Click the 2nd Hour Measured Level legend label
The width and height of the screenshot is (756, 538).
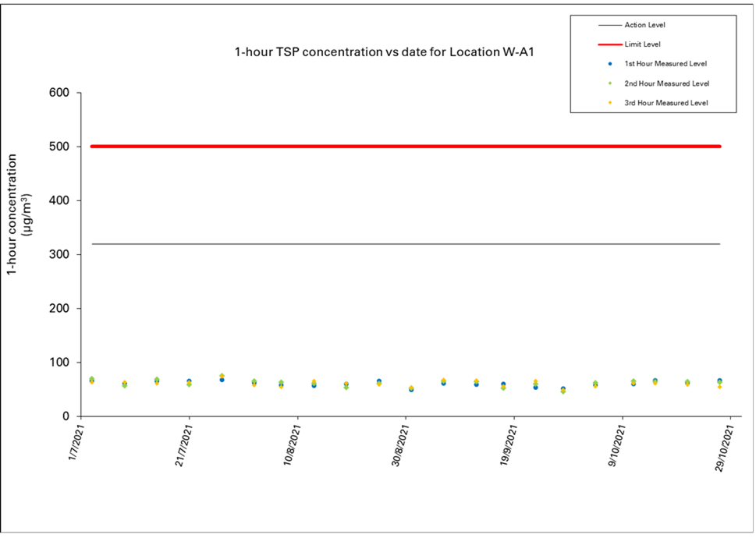(x=666, y=83)
